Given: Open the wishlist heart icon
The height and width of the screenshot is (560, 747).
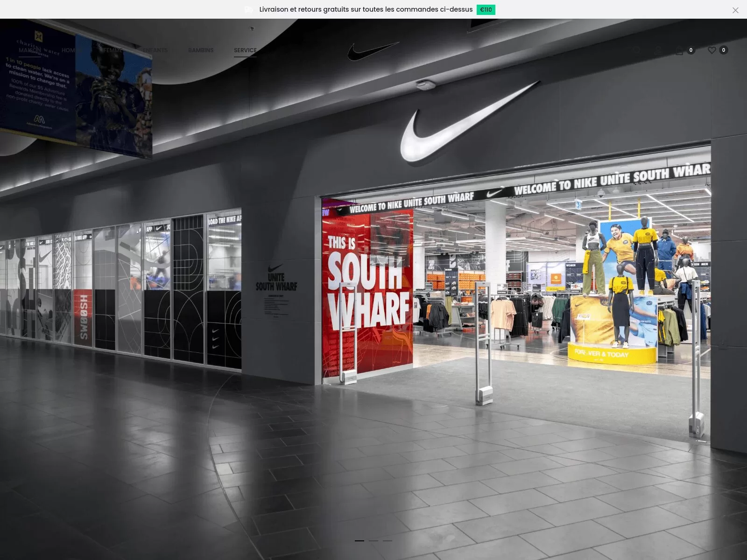Looking at the screenshot, I should (x=712, y=50).
